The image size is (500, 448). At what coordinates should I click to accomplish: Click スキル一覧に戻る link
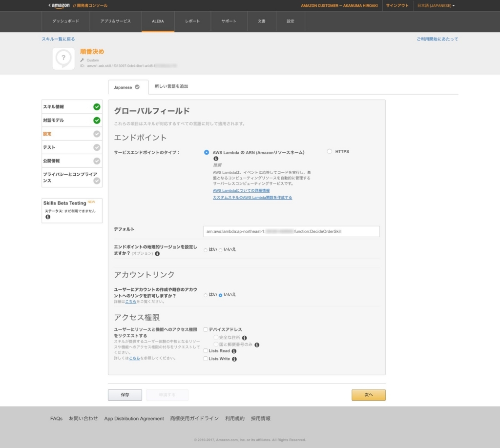pos(59,39)
